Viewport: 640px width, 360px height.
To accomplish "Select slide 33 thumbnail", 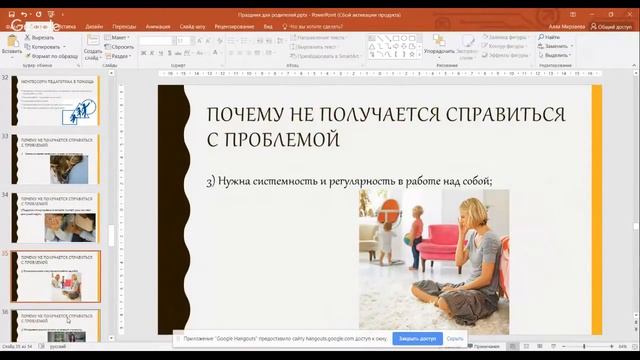I will [x=55, y=159].
